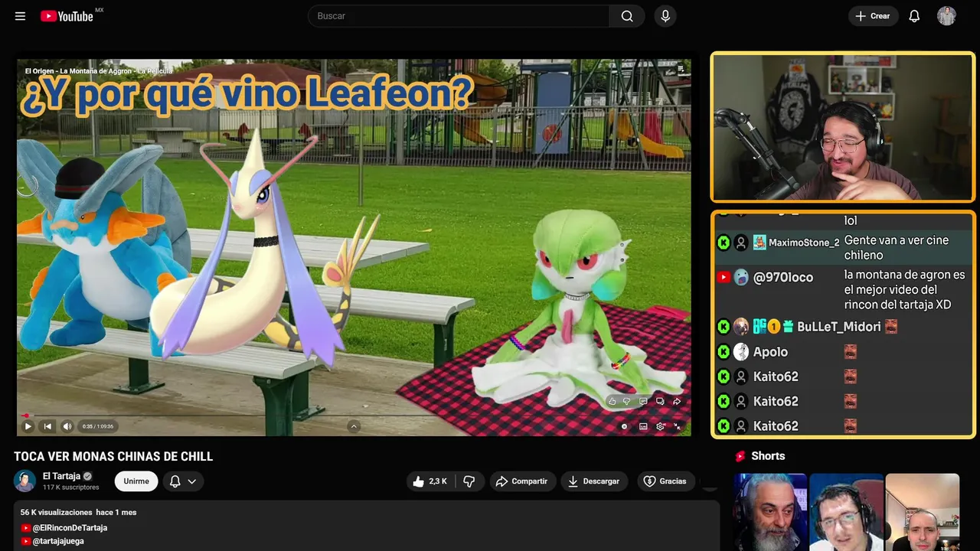Click the Shorts red logo icon

pos(740,456)
